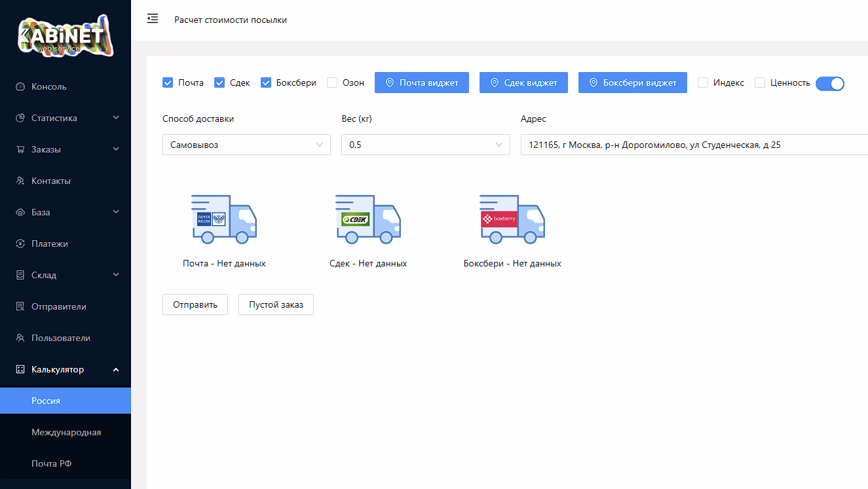
Task: Uncheck the Почта checkbox
Action: pyautogui.click(x=168, y=82)
